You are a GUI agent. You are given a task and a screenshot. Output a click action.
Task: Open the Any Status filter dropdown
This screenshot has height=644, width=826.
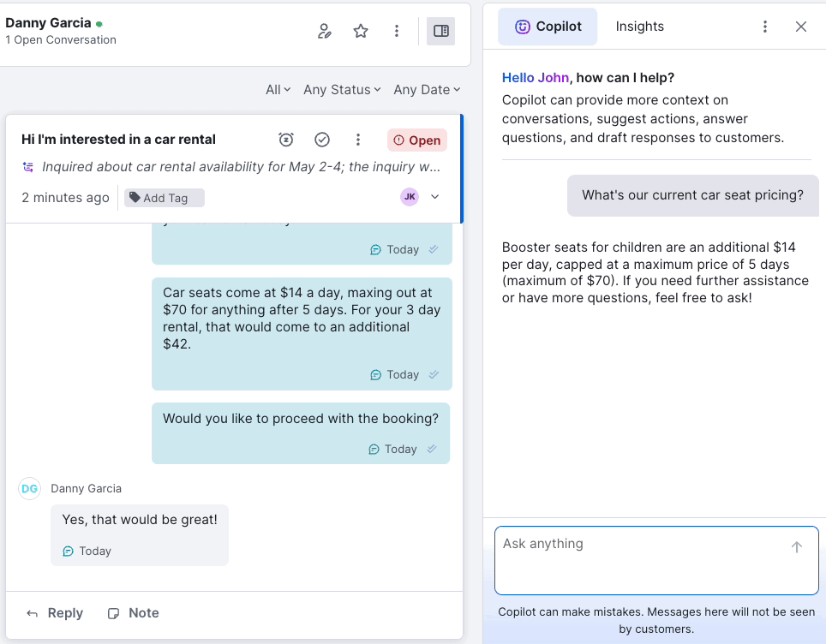coord(342,89)
